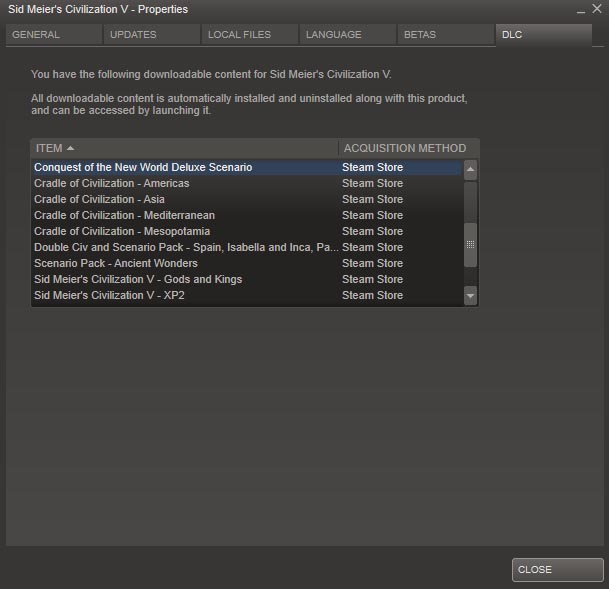Image resolution: width=609 pixels, height=589 pixels.
Task: Sort by Acquisition Method column header
Action: point(409,148)
